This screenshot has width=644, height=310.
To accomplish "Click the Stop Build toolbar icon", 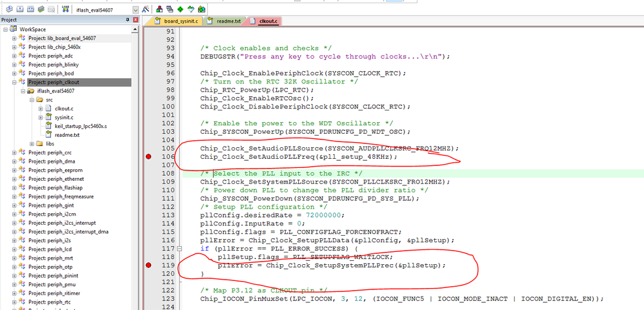I will pyautogui.click(x=51, y=9).
